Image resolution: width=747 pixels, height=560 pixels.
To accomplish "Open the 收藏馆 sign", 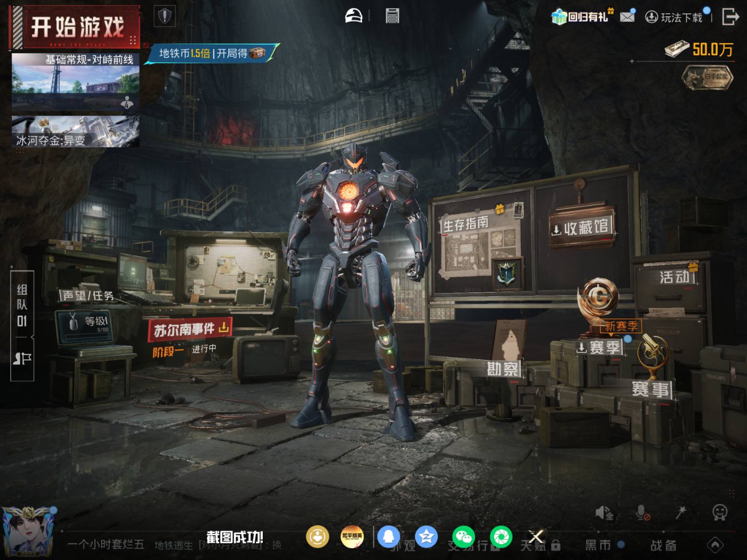I will click(x=581, y=228).
